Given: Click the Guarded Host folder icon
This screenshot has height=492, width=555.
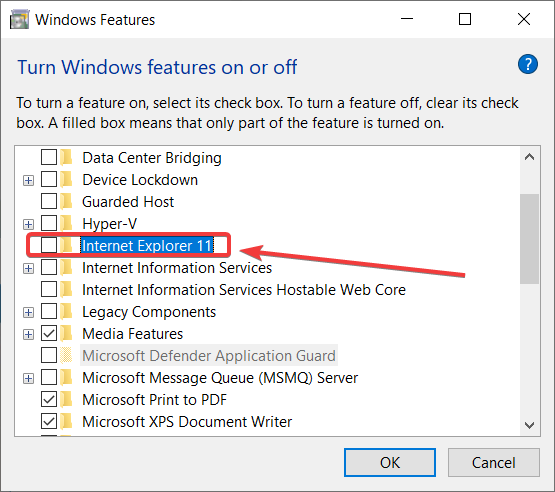Looking at the screenshot, I should pyautogui.click(x=66, y=202).
